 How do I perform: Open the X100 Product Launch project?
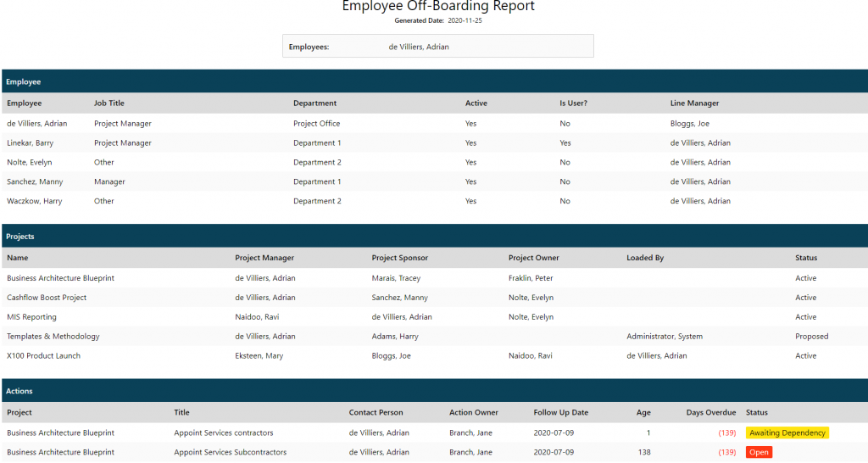(x=44, y=356)
